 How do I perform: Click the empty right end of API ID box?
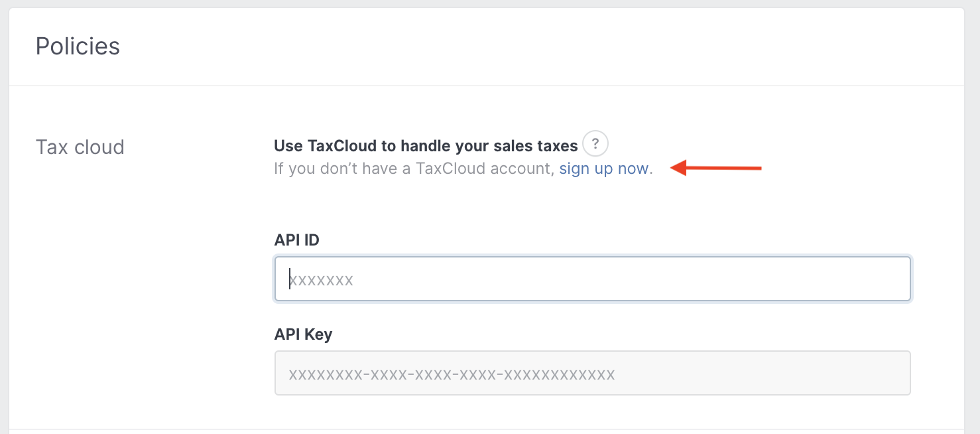click(862, 279)
